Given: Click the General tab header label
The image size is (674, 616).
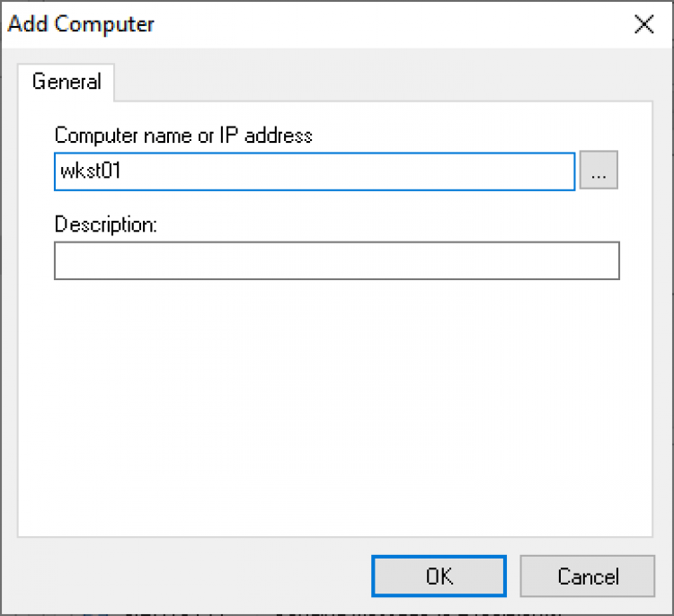Looking at the screenshot, I should [67, 82].
